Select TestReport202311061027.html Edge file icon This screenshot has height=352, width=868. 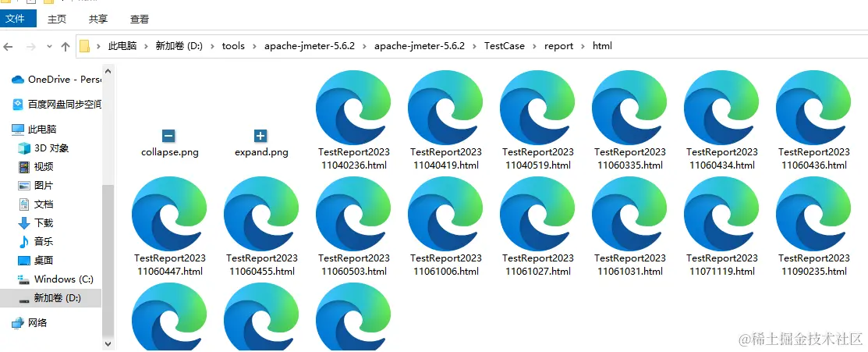coord(537,214)
